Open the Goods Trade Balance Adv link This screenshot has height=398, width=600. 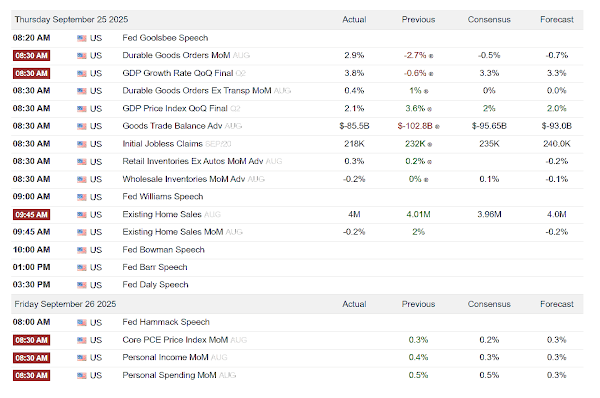coord(172,126)
